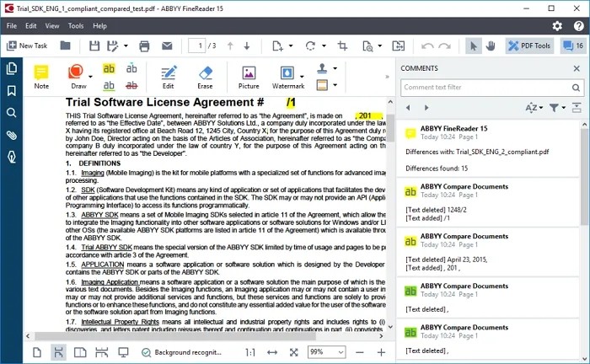Click the Add Pages icon
The image size is (590, 364).
pos(277,45)
